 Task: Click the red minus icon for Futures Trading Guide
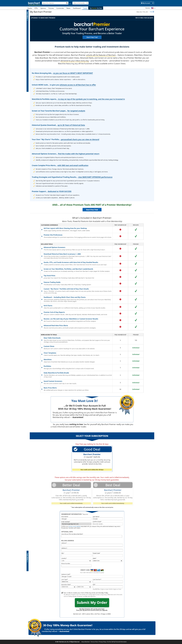coord(120,283)
